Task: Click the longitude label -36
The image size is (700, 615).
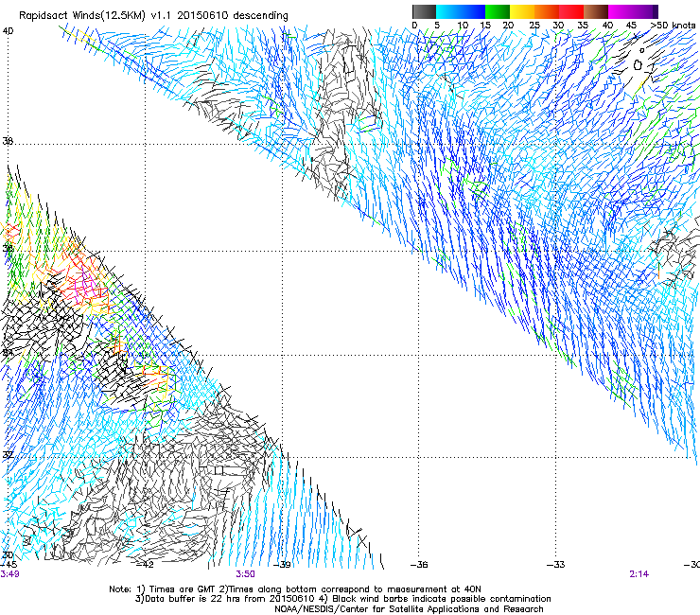Action: tap(419, 564)
